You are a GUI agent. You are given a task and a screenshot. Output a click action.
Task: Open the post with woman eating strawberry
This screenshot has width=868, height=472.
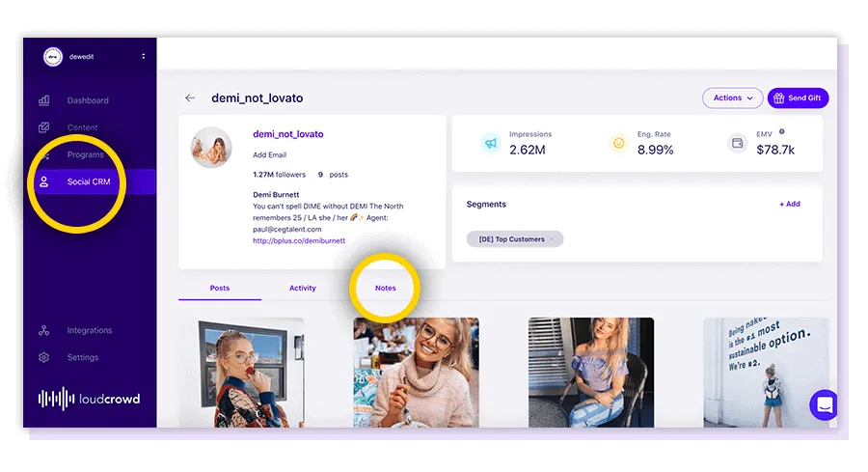click(242, 373)
